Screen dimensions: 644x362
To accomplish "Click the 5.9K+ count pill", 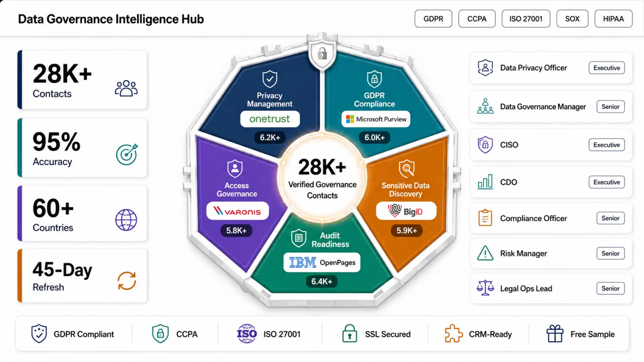I will pyautogui.click(x=407, y=231).
